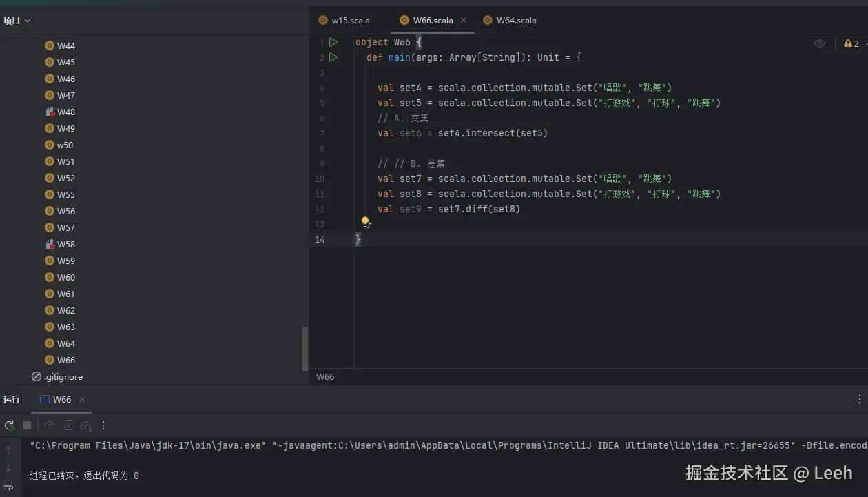Run main method from line 2 gutter arrow
The image size is (868, 497).
click(333, 57)
